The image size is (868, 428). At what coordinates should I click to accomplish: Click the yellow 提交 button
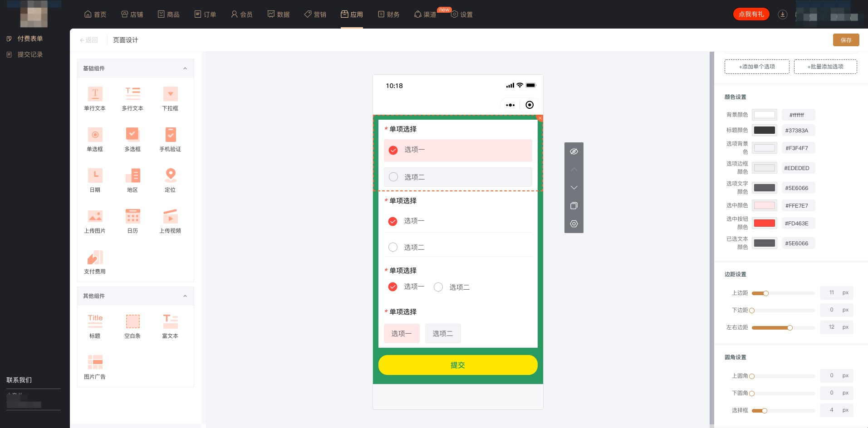(458, 365)
